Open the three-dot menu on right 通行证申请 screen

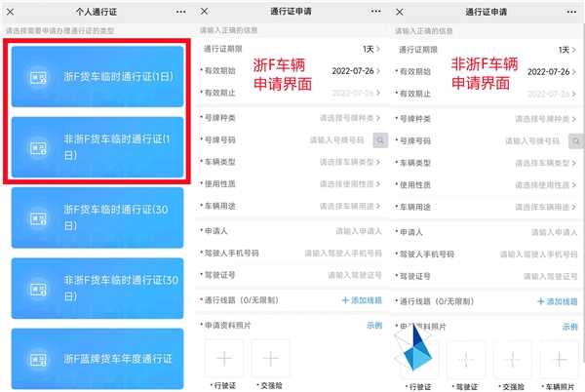click(x=571, y=12)
